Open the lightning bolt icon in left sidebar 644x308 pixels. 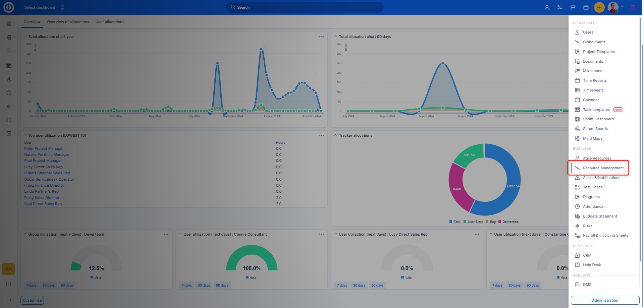[x=9, y=106]
